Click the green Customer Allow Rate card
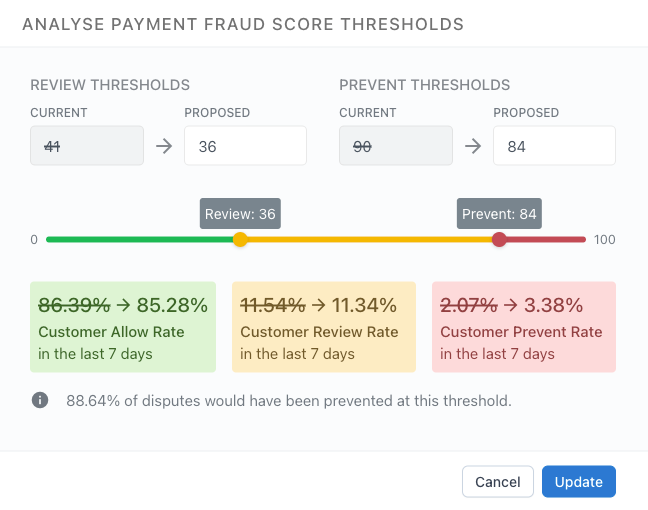 123,327
